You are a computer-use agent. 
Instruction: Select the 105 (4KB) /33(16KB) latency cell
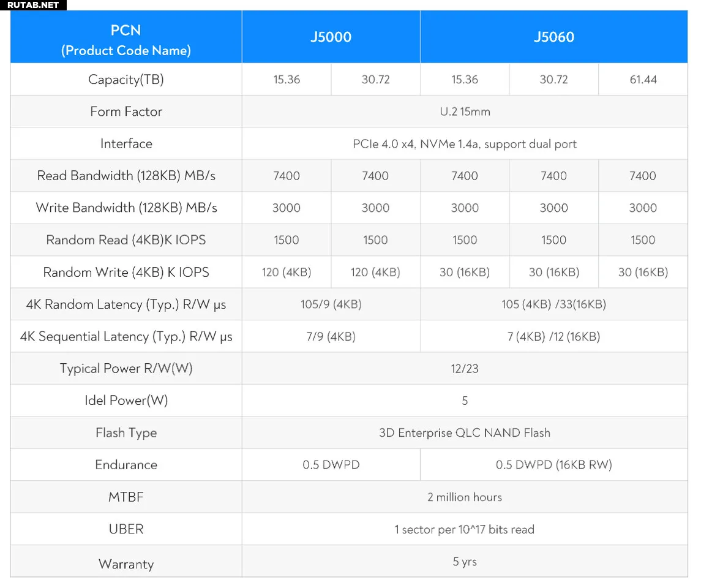[553, 304]
